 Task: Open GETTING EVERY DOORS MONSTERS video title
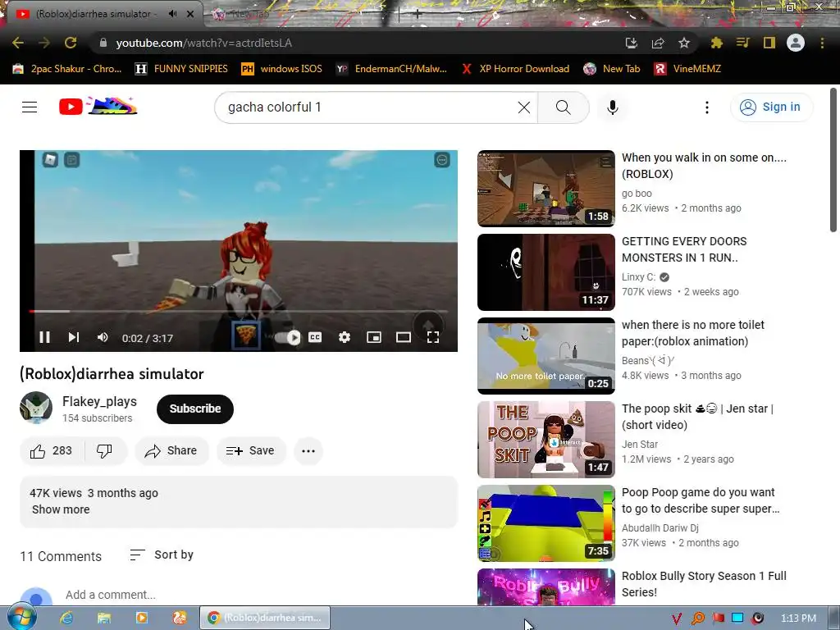(x=684, y=249)
